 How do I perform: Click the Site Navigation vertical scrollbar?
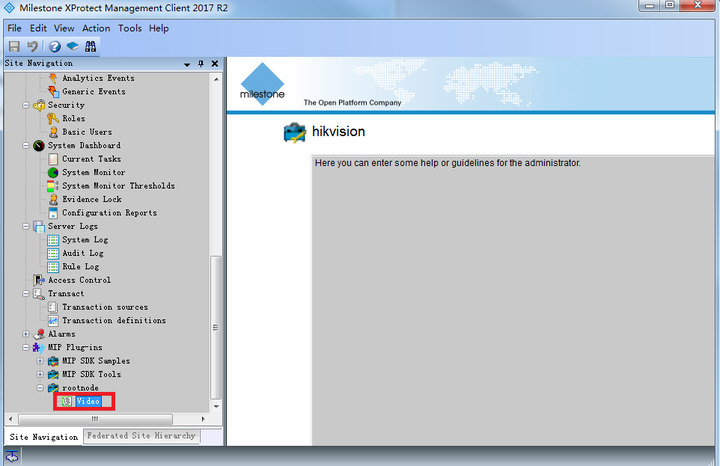click(215, 300)
